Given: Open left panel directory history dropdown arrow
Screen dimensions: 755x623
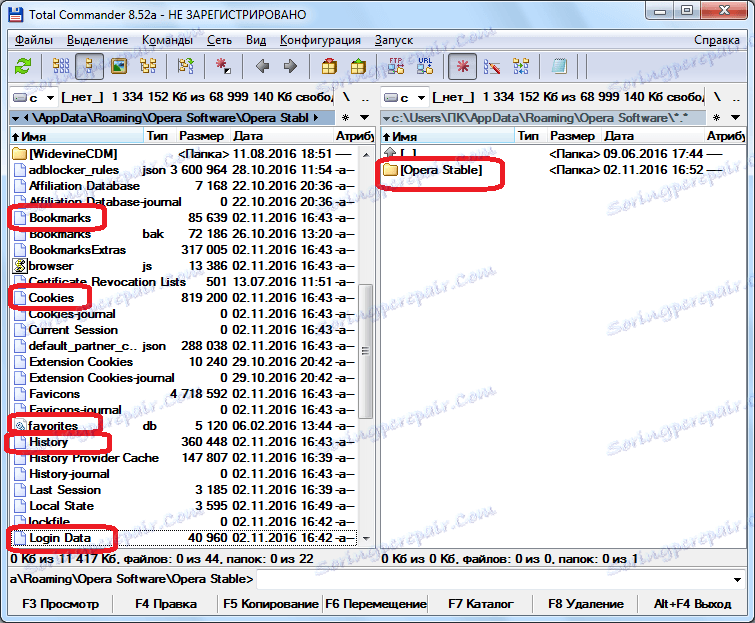Looking at the screenshot, I should pyautogui.click(x=364, y=117).
